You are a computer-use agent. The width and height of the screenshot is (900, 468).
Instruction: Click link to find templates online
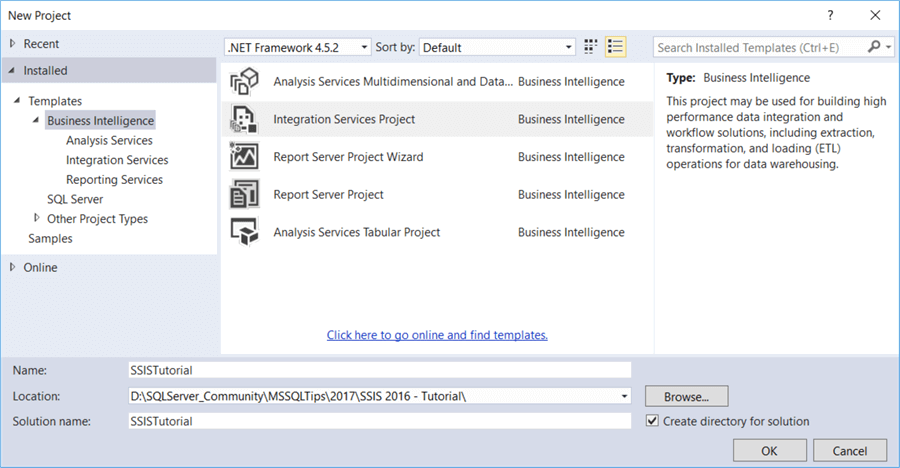[x=437, y=335]
